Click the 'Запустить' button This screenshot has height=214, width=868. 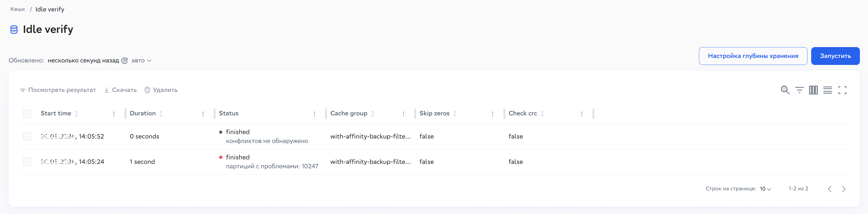click(835, 56)
